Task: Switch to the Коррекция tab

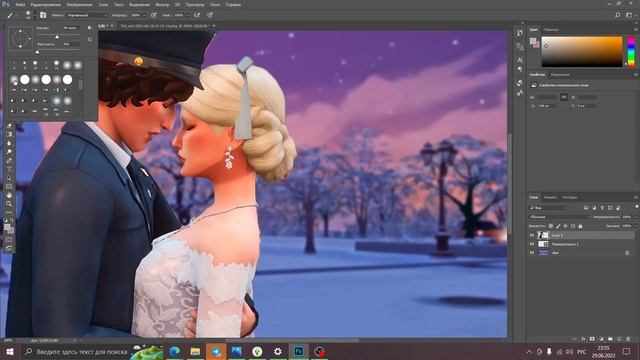Action: pyautogui.click(x=560, y=74)
